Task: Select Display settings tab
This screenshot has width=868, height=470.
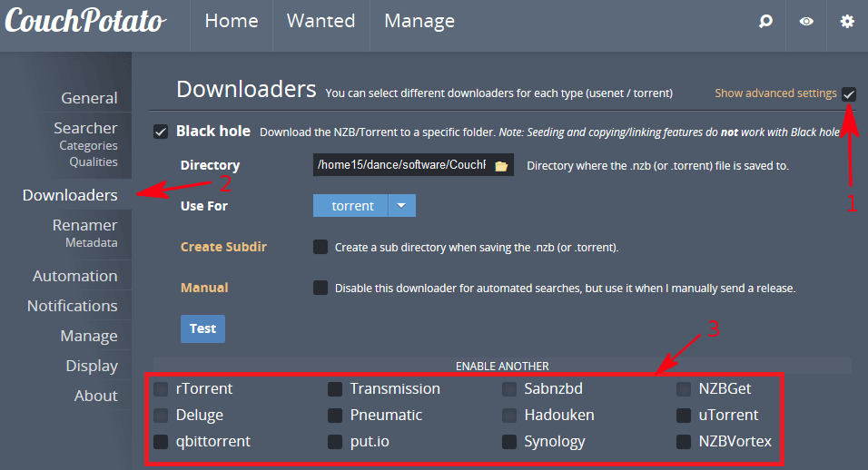Action: (x=92, y=366)
